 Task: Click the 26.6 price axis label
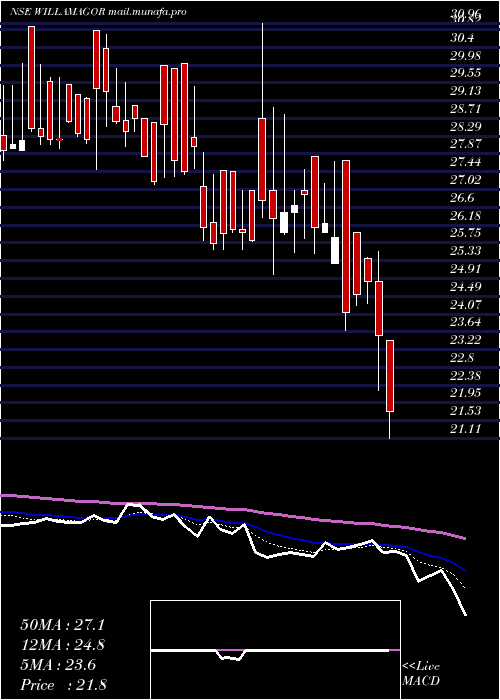point(462,198)
